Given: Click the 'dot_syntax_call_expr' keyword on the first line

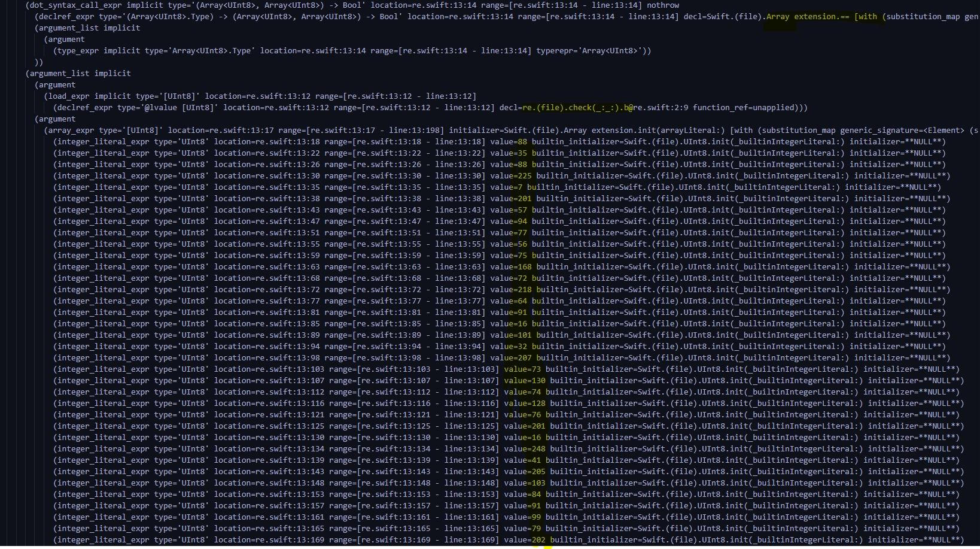Looking at the screenshot, I should coord(76,5).
